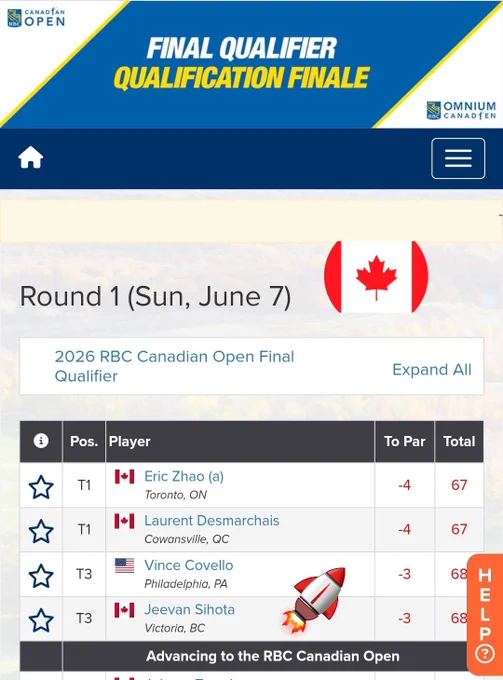Open 2026 RBC Canadian Open Final Qualifier link
The image size is (503, 680).
pyautogui.click(x=174, y=366)
